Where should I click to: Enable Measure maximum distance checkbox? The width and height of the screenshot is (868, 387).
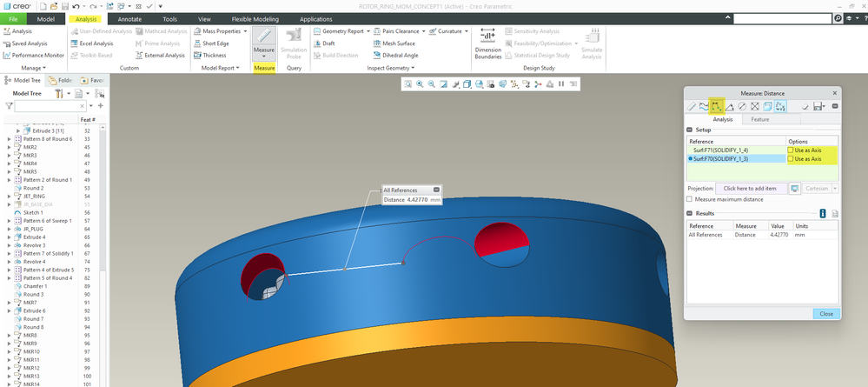click(x=690, y=199)
